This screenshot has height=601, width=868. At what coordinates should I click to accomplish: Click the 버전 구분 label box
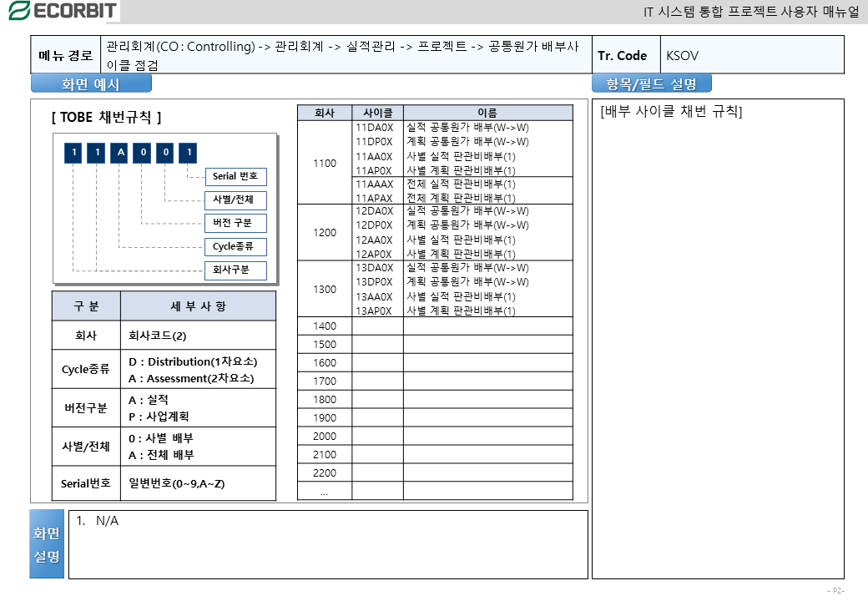(x=236, y=223)
